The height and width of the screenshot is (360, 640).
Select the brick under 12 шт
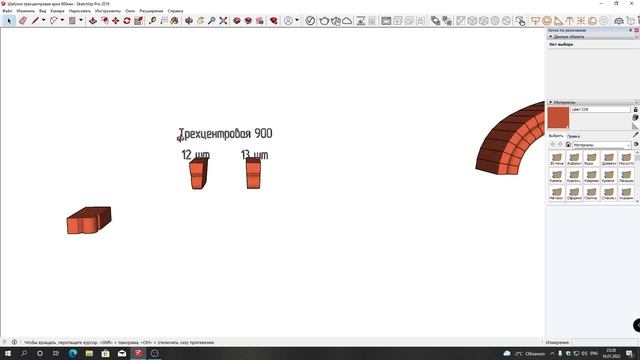(198, 174)
